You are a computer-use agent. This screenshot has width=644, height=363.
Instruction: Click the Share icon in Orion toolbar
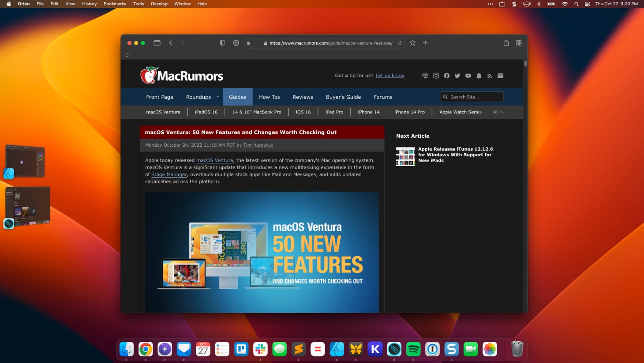point(506,43)
